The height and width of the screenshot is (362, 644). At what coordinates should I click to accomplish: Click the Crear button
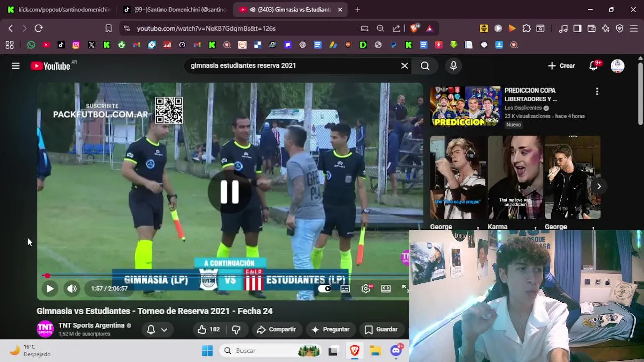tap(561, 66)
